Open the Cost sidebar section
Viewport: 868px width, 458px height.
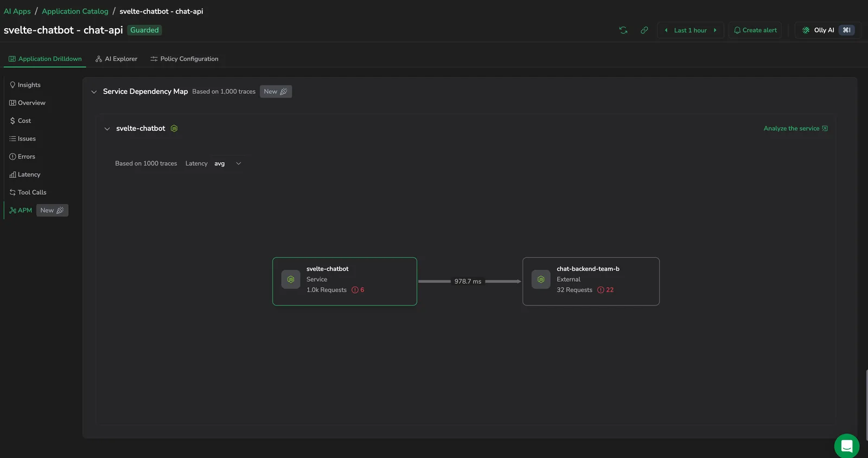point(20,121)
